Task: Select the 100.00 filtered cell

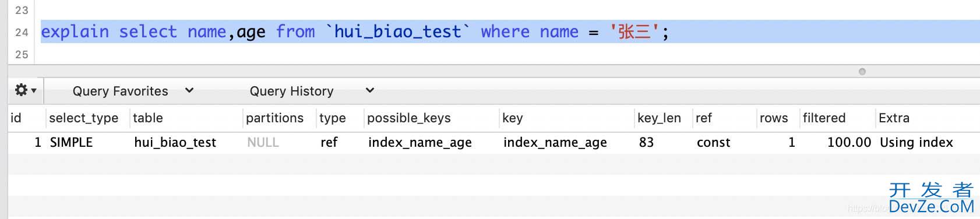Action: point(849,142)
